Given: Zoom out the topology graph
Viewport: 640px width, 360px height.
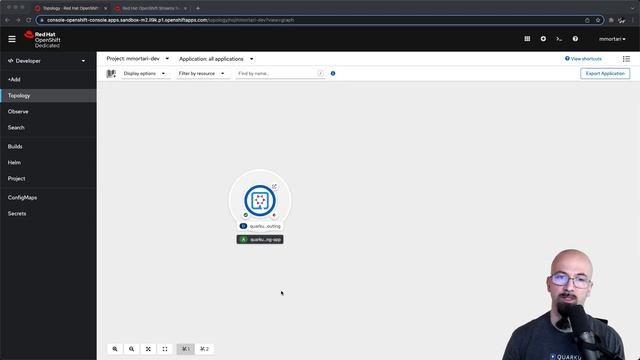Looking at the screenshot, I should (x=131, y=349).
